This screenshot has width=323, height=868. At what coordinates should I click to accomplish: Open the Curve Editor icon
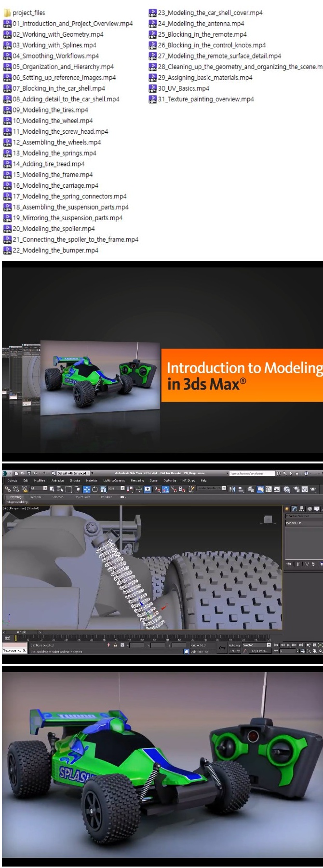268,489
